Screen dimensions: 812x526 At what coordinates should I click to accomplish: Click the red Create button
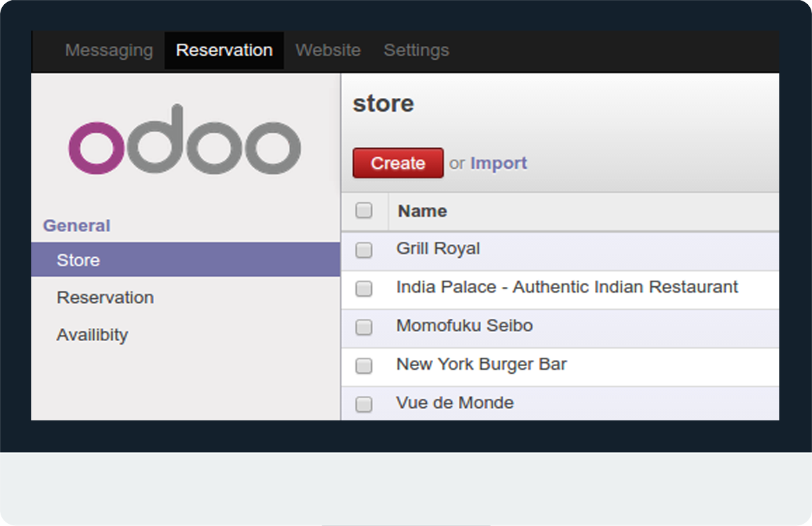(398, 163)
